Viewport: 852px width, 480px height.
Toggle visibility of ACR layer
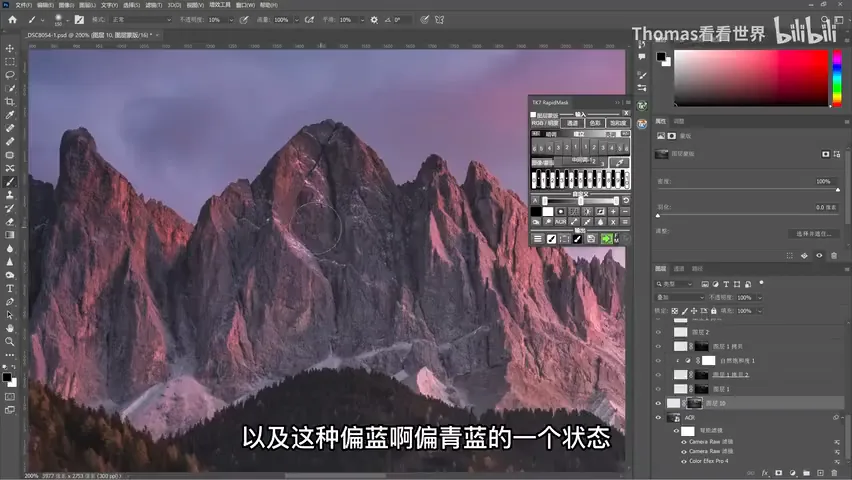[658, 417]
